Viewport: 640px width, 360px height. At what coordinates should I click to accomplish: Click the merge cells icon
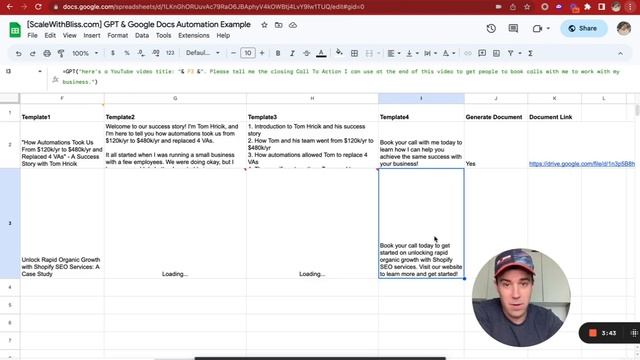point(369,53)
